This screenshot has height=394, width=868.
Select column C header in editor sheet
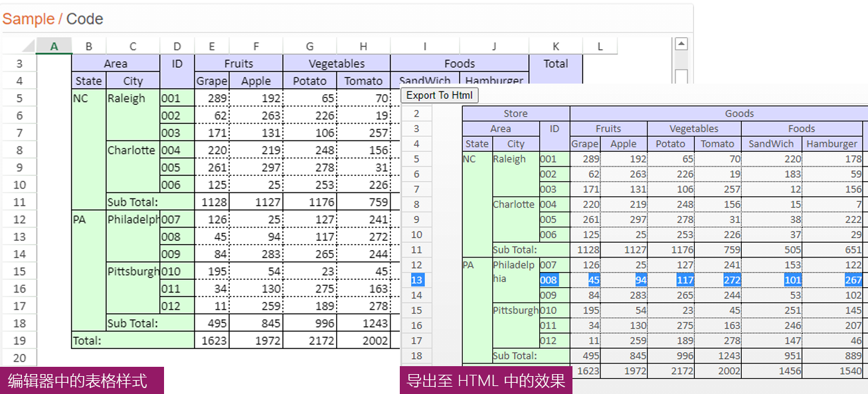(x=133, y=46)
